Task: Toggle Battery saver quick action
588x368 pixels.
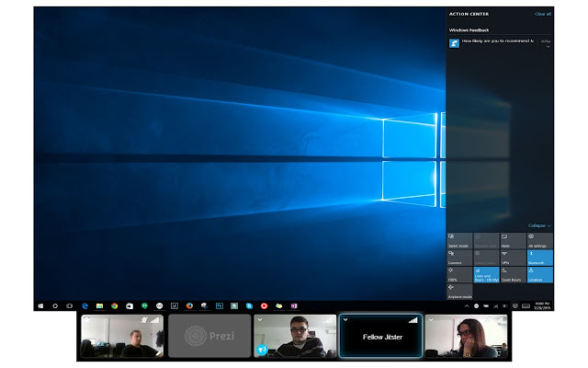Action: [x=486, y=258]
